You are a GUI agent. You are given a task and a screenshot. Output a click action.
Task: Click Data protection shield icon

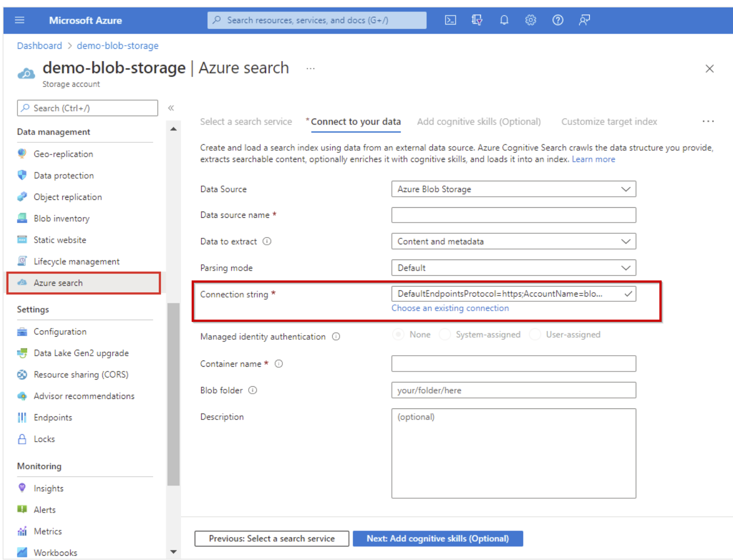(22, 175)
